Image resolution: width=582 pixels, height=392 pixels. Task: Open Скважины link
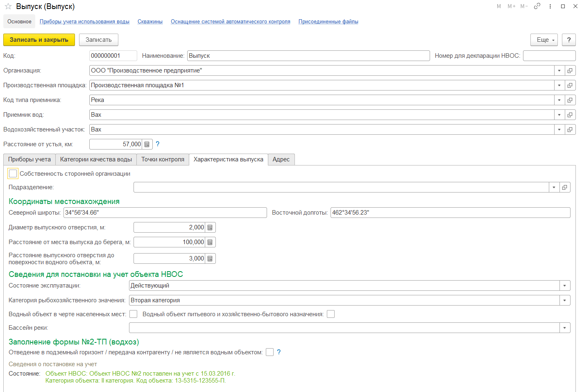coord(150,22)
